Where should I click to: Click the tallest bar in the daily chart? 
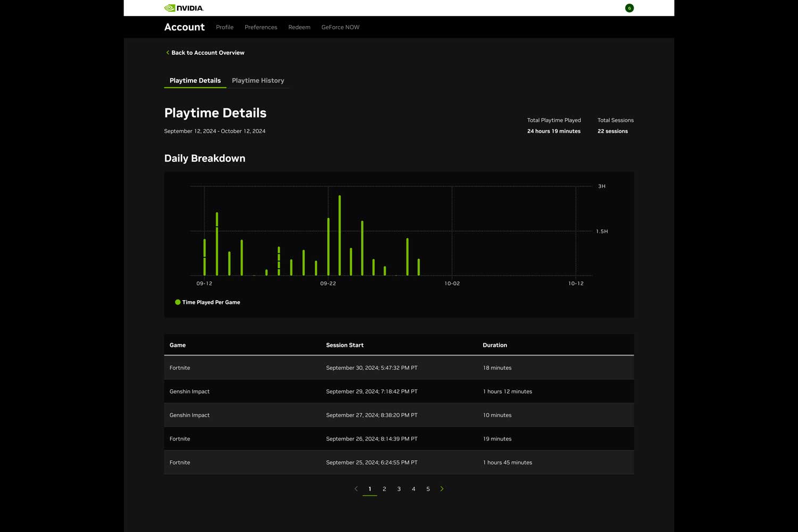pos(339,235)
